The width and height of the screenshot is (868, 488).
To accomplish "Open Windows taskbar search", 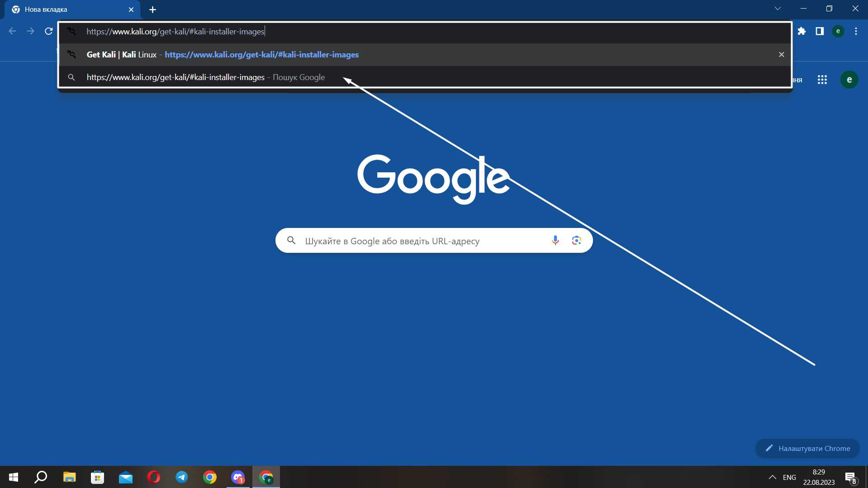I will pyautogui.click(x=41, y=477).
